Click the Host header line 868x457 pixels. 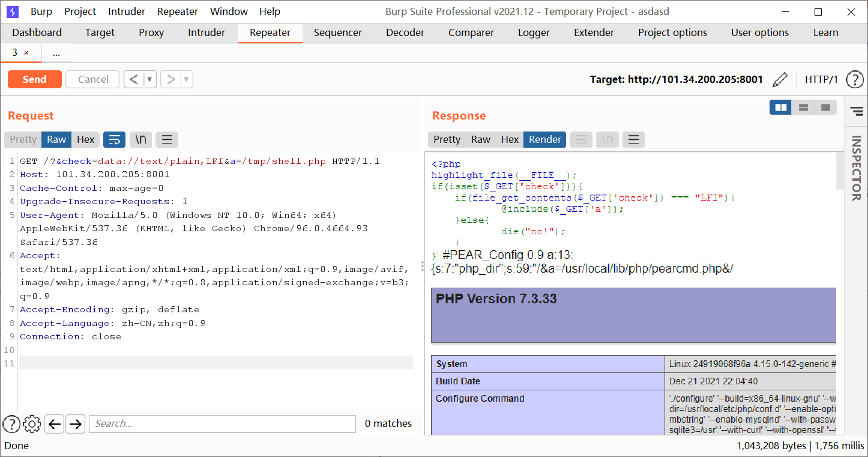pos(95,175)
